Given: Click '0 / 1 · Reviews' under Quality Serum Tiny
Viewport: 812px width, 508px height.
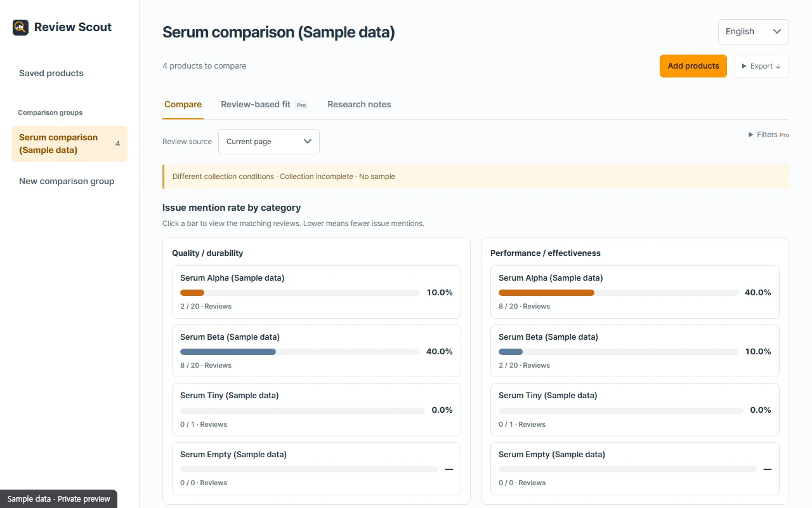Looking at the screenshot, I should (204, 424).
